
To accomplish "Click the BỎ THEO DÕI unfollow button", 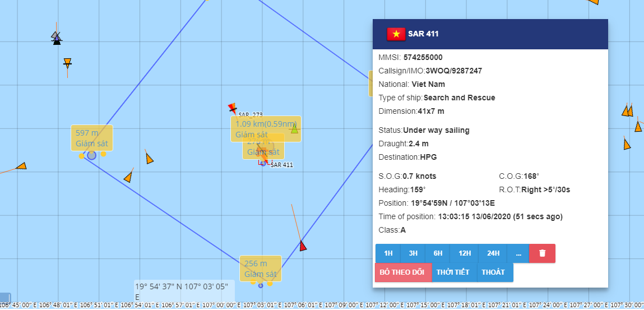I will point(402,272).
